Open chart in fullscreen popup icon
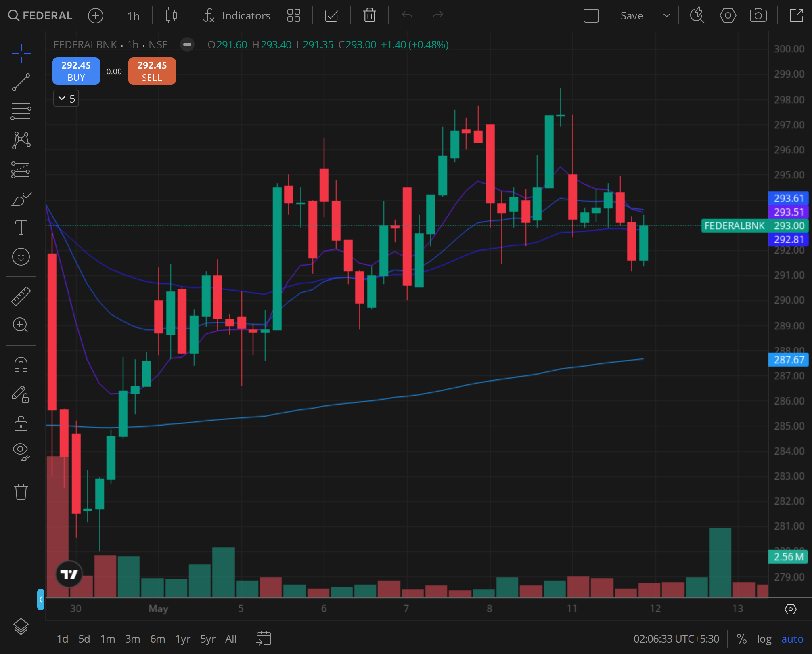812x654 pixels. (797, 16)
